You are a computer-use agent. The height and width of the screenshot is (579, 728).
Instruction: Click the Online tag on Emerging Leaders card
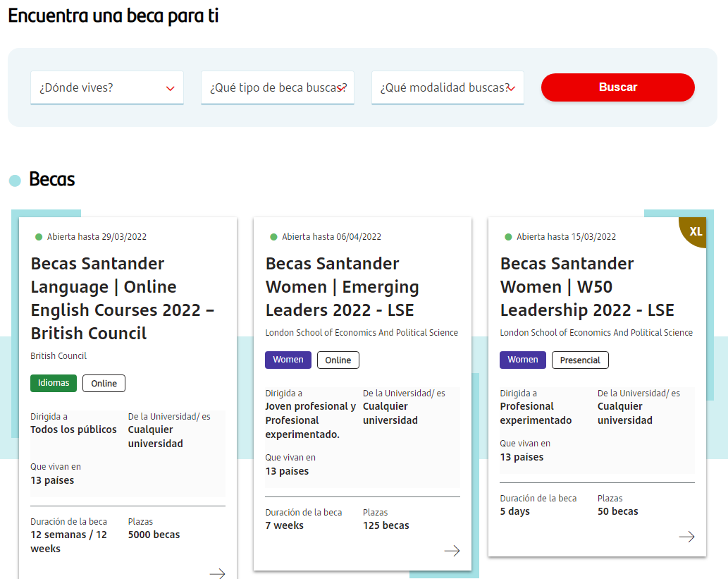[x=338, y=360]
